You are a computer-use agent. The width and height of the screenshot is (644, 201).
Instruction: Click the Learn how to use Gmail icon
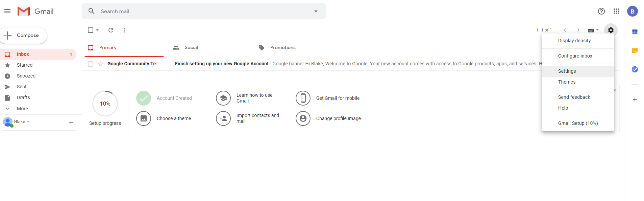(x=223, y=98)
